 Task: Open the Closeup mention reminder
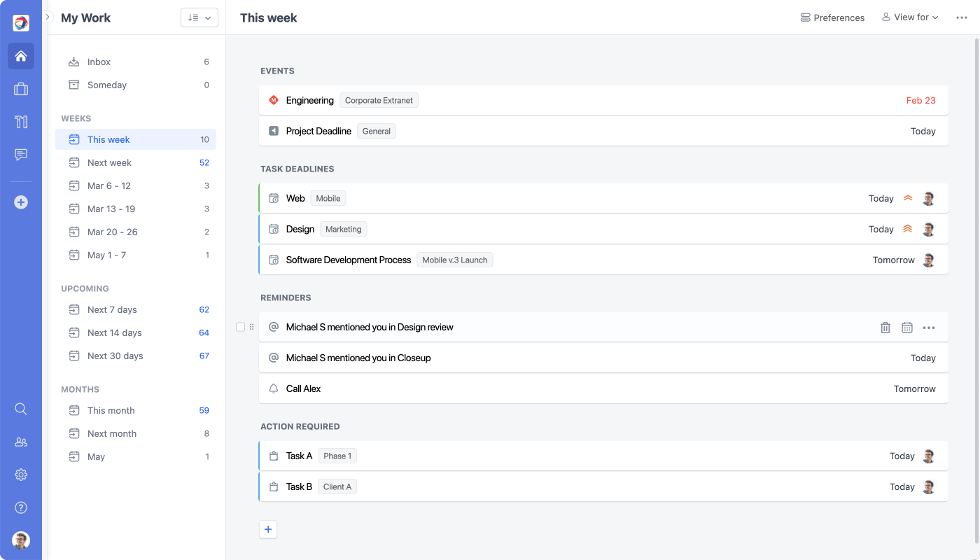point(603,358)
